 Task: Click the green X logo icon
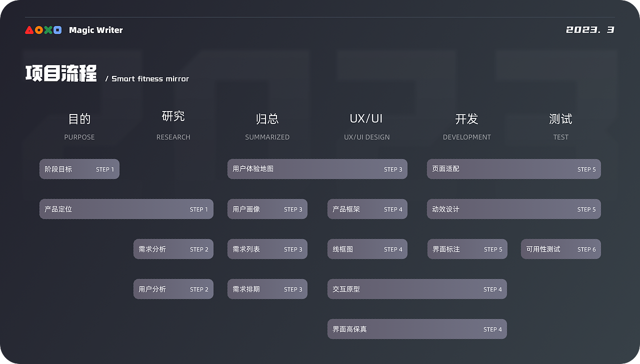pos(48,30)
